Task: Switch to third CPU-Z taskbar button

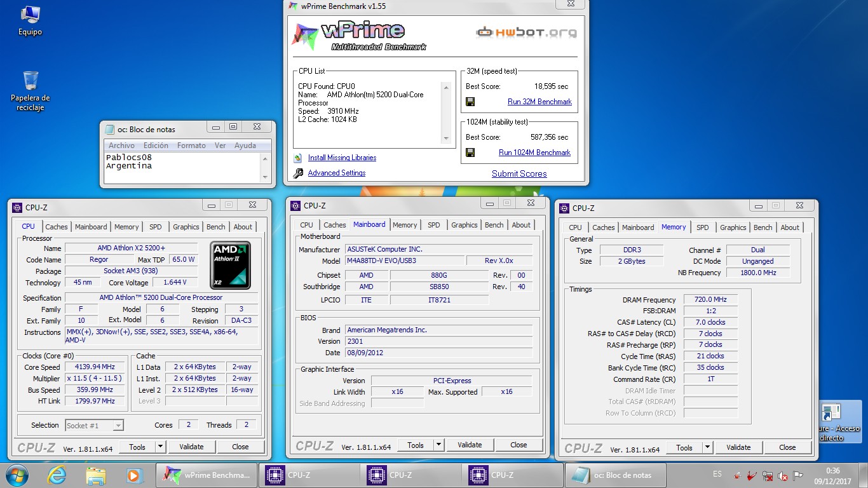Action: (513, 475)
